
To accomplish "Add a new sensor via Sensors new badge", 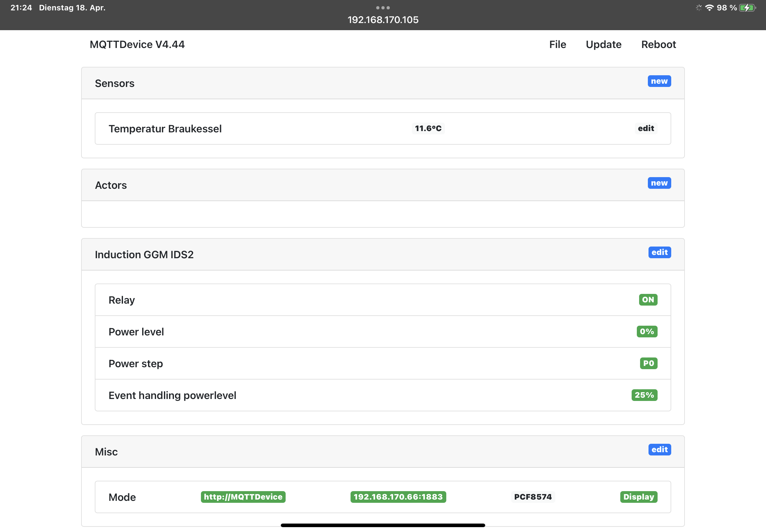I will pos(659,81).
